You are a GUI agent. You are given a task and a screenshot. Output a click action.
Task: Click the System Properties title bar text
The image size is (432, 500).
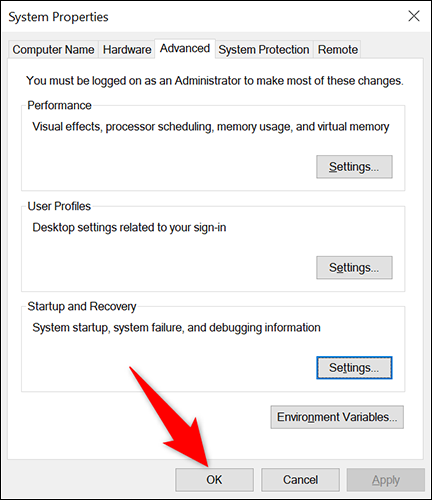(x=58, y=17)
